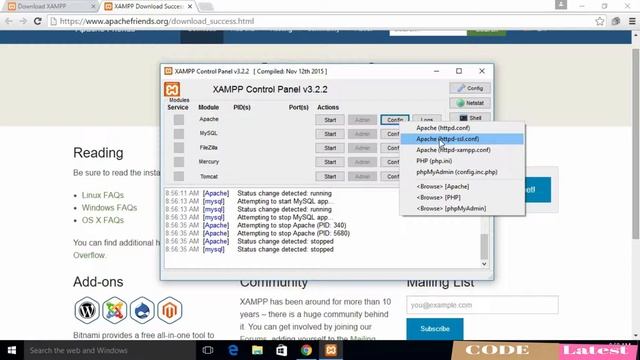The image size is (640, 360).
Task: Open the FileZilla Config dropdown
Action: [x=390, y=148]
